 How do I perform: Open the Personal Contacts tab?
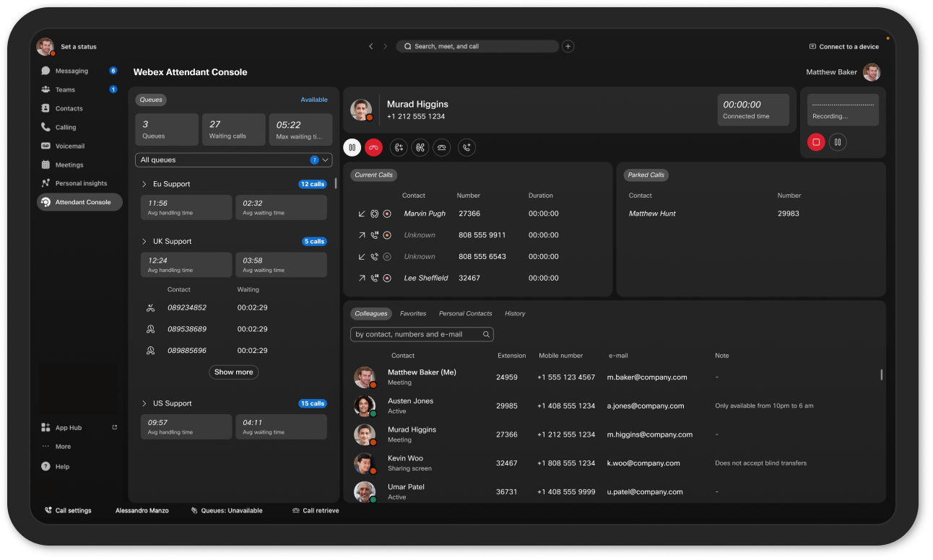click(x=466, y=313)
